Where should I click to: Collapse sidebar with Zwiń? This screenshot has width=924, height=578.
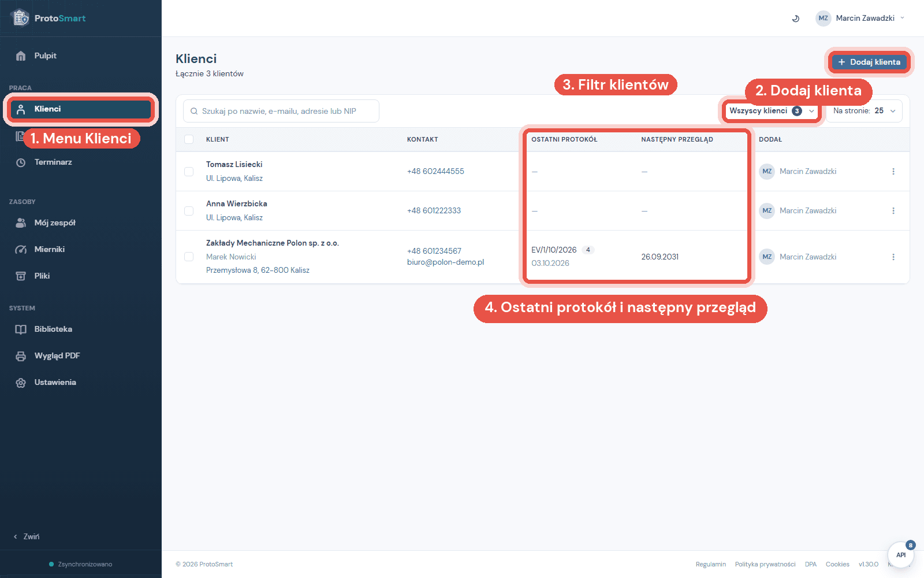tap(27, 537)
